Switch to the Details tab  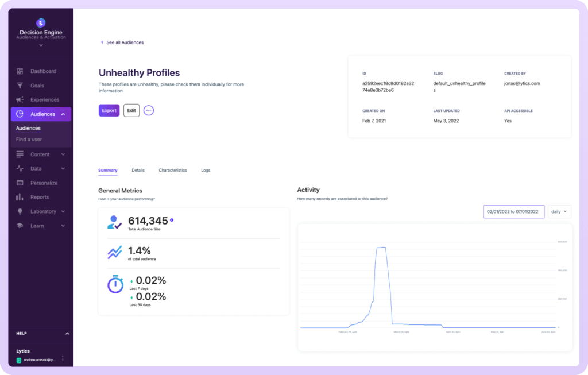click(138, 171)
